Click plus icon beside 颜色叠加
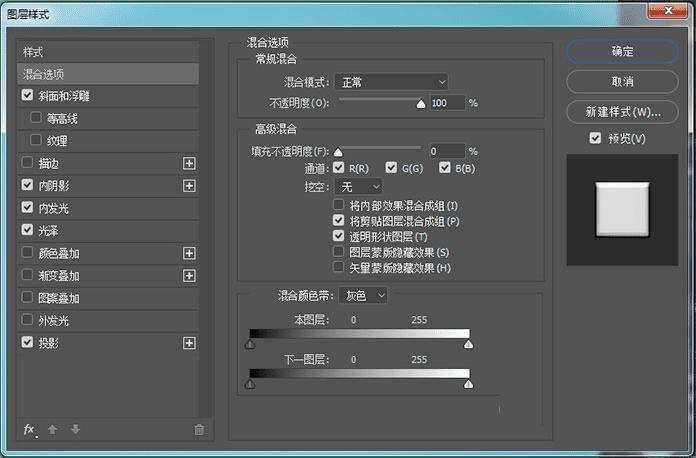Image resolution: width=696 pixels, height=458 pixels. tap(189, 253)
